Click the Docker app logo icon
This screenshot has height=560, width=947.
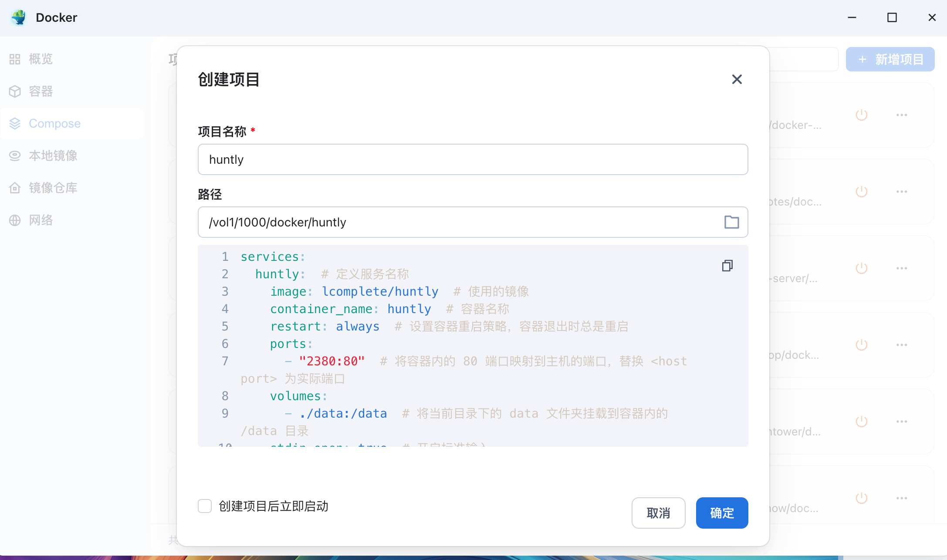[x=19, y=17]
